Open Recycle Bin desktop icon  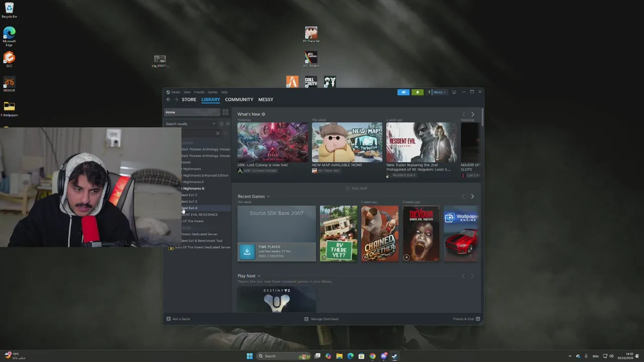point(9,10)
